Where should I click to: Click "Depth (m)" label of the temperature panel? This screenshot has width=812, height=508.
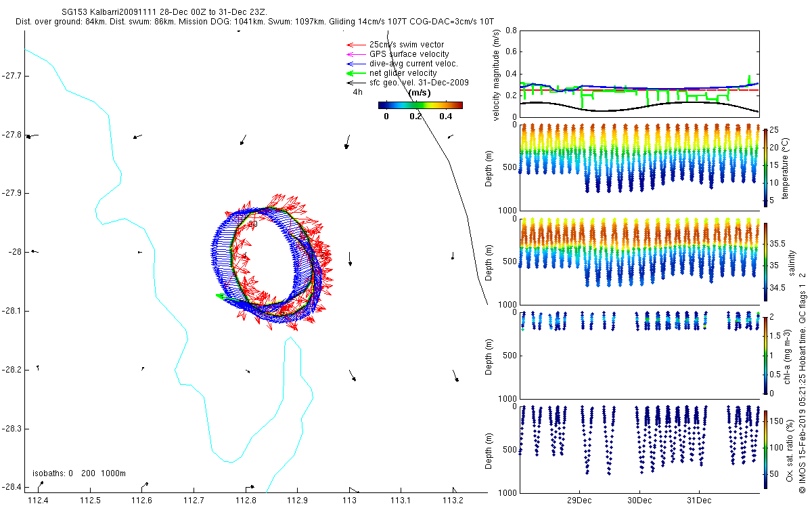point(490,167)
